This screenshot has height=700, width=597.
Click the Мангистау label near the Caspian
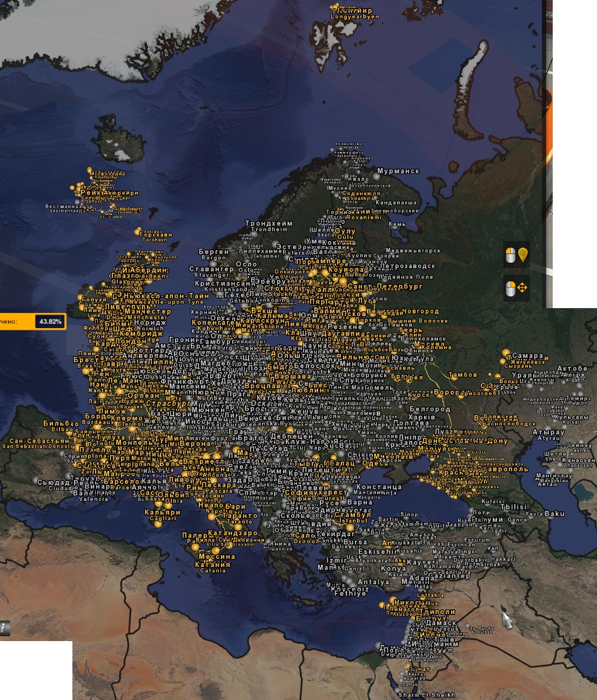(x=554, y=476)
